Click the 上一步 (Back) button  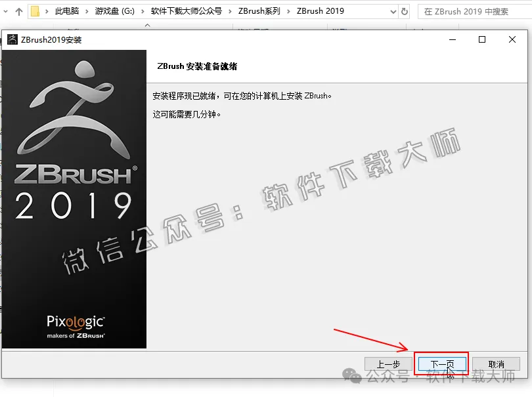(388, 364)
